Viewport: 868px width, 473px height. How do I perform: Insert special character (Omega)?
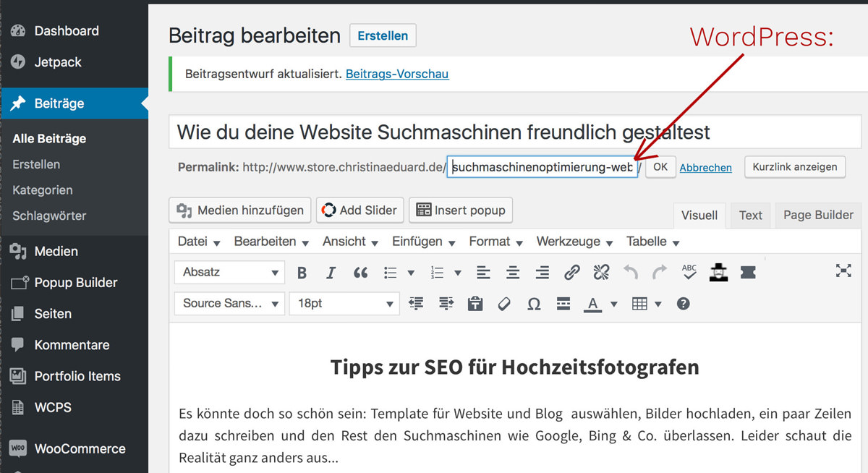pyautogui.click(x=534, y=304)
